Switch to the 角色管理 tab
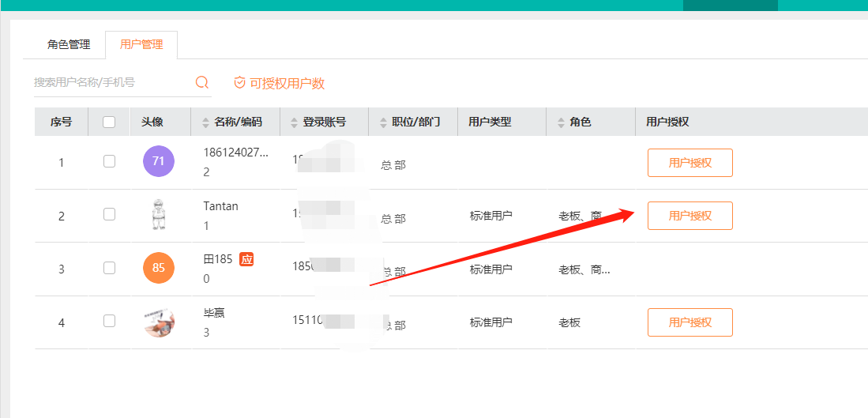Viewport: 868px width, 418px height. pos(69,45)
